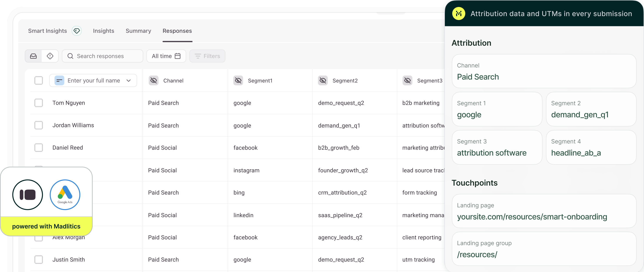
Task: Click the search magnifier icon
Action: tap(70, 56)
